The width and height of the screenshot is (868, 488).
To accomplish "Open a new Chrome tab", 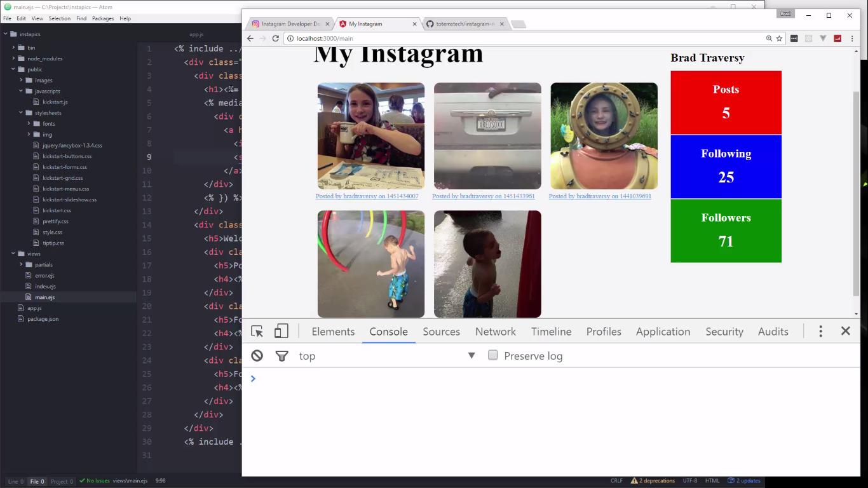I will [518, 24].
